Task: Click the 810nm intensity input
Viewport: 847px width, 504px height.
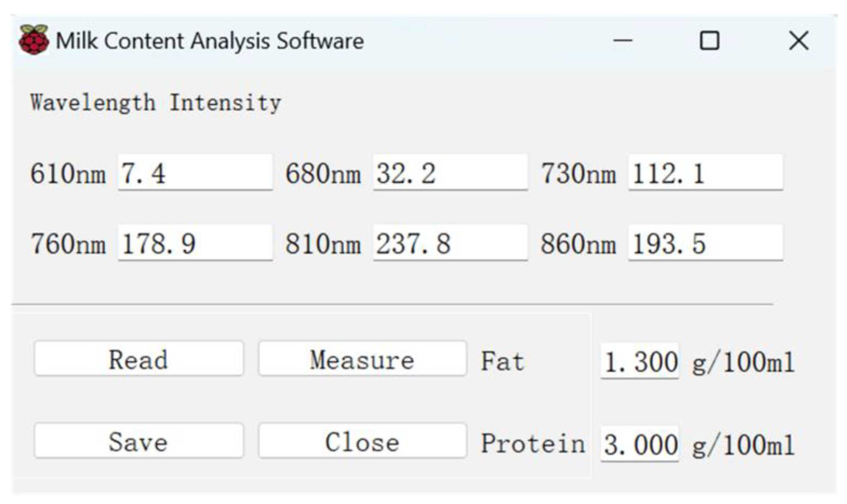Action: click(450, 243)
